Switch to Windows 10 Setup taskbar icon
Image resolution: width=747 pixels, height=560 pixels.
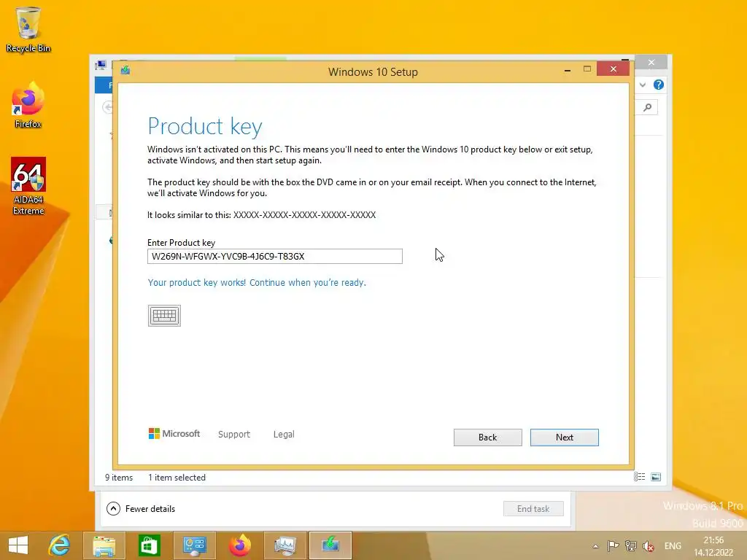tap(330, 545)
